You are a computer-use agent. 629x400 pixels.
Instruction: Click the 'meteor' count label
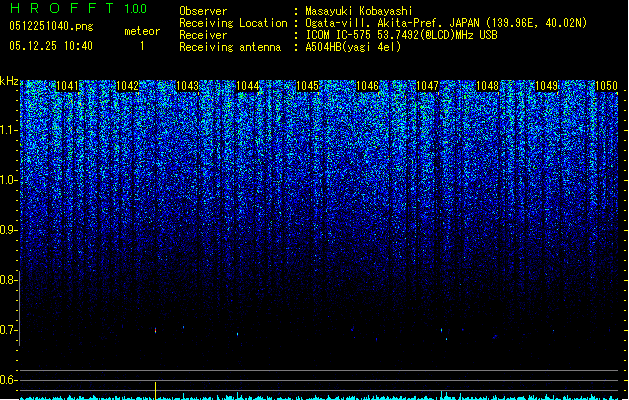coord(142,31)
